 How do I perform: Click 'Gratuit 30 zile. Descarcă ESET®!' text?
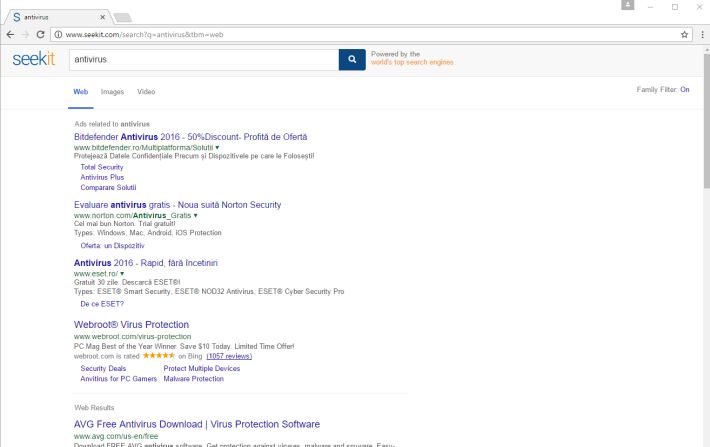127,282
